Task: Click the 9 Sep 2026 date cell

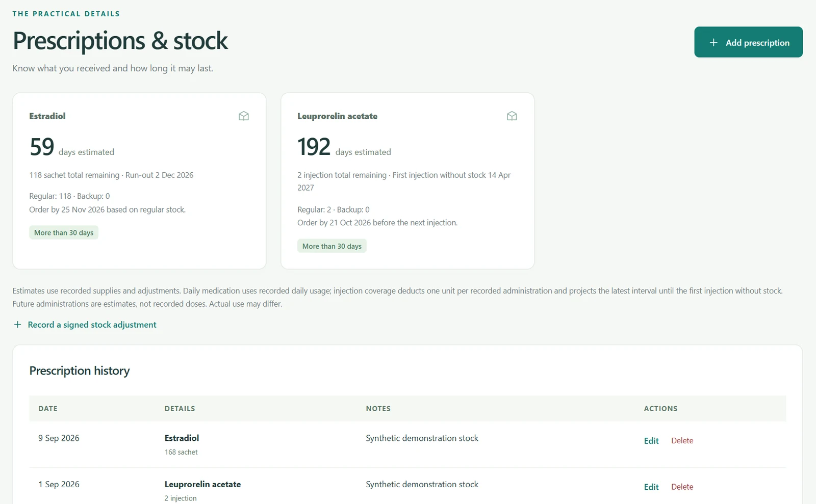Action: 59,438
